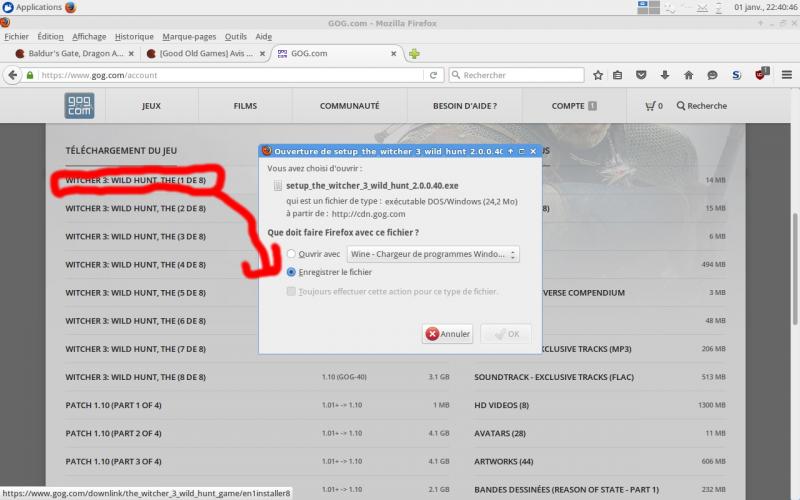
Task: Open the Fichier menu
Action: pos(16,36)
